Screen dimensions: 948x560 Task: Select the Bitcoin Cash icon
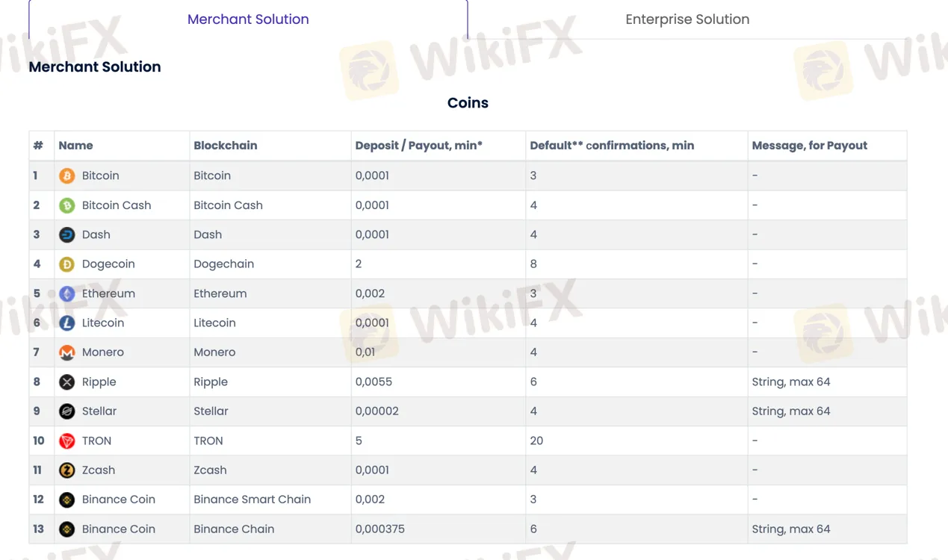66,205
